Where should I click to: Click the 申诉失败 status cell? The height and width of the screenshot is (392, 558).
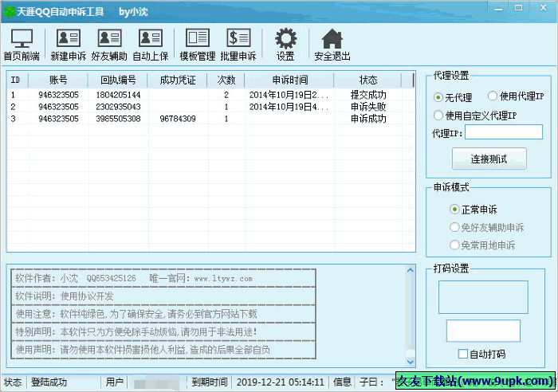coord(368,106)
